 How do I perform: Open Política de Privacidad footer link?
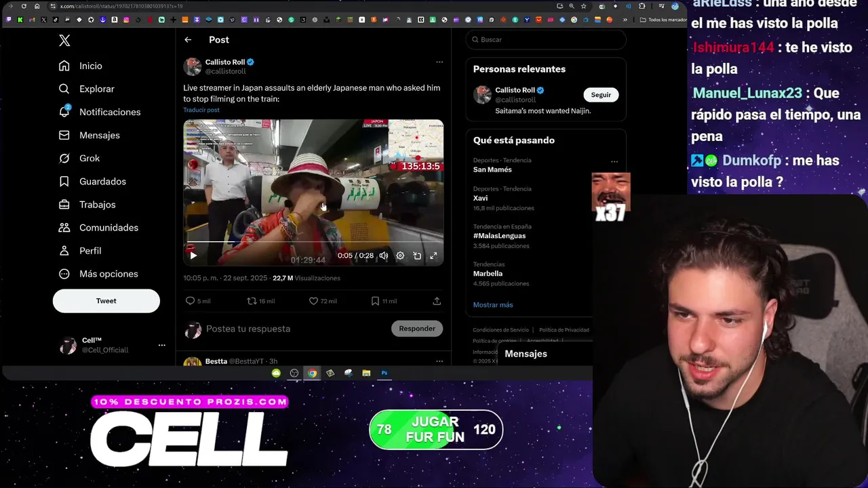[564, 330]
